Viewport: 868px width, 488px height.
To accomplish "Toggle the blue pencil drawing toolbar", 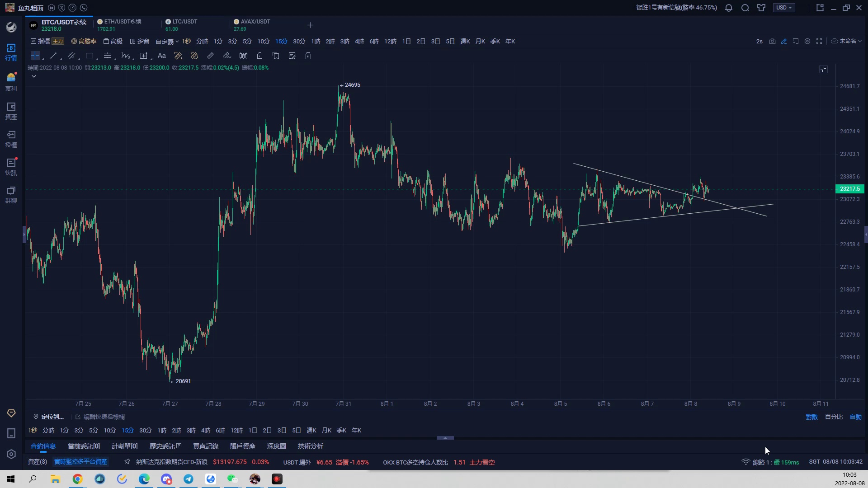I will coord(784,41).
